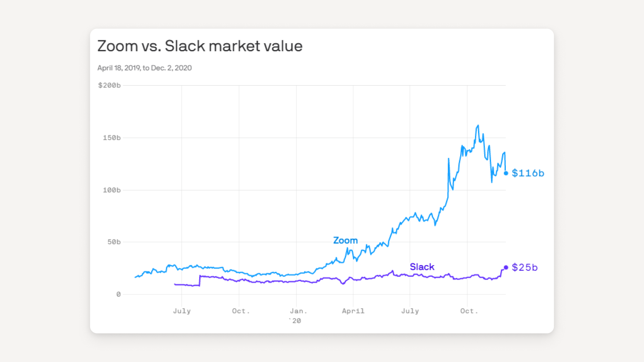Click the 50b y-axis label
644x362 pixels.
coord(114,242)
